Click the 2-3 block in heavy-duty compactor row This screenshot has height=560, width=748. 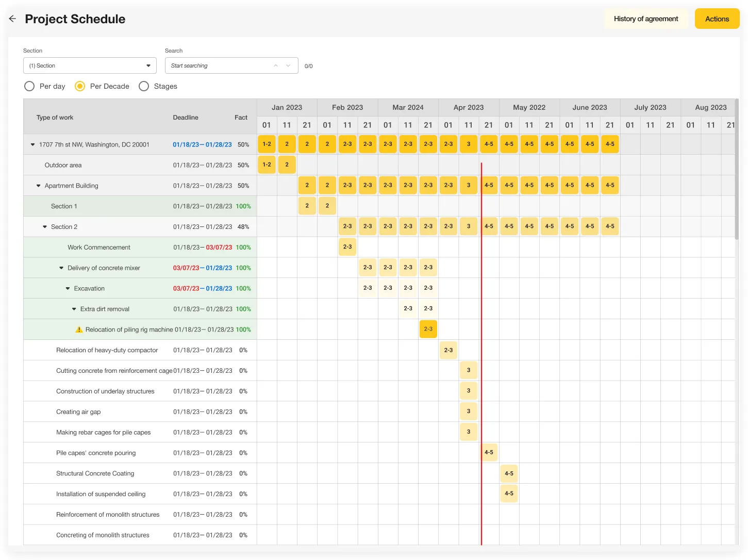pos(448,350)
